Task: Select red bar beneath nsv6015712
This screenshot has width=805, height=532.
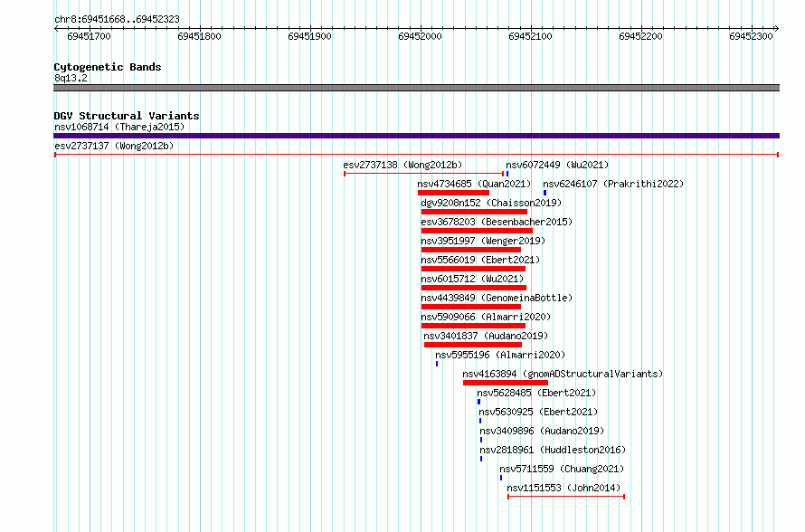Action: 474,288
